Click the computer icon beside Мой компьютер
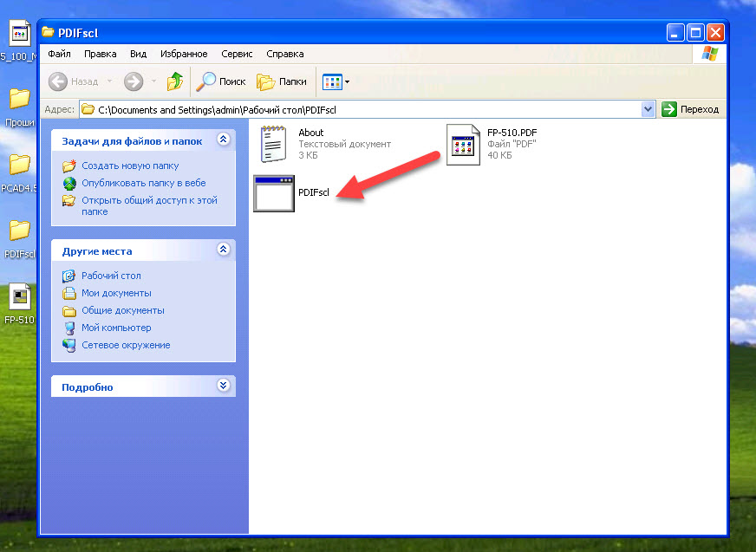Image resolution: width=756 pixels, height=552 pixels. [69, 328]
